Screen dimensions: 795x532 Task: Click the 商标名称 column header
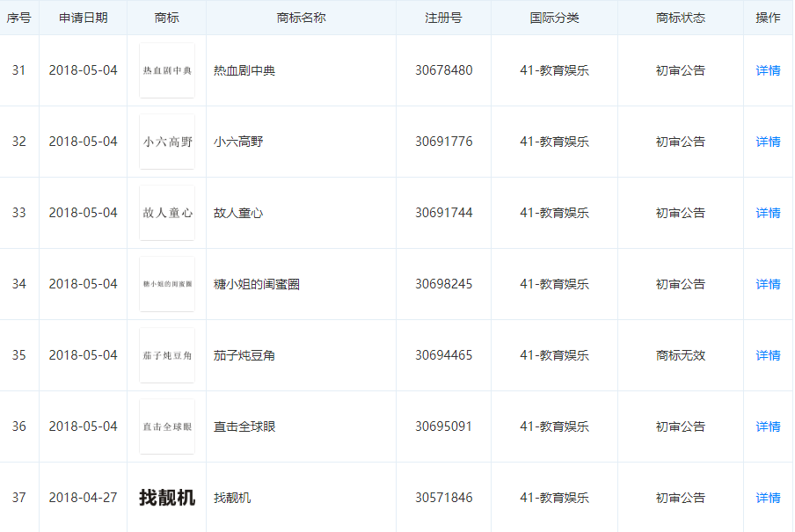[x=301, y=18]
